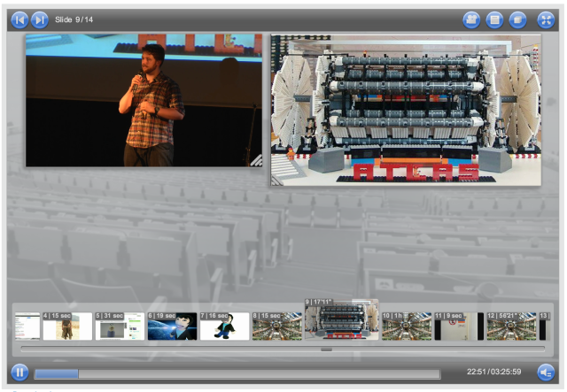Click the video panel resize corner handle
This screenshot has height=392, width=567.
[256, 161]
